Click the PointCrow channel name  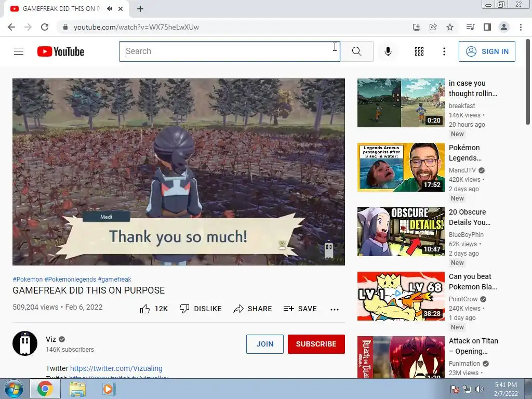(x=463, y=299)
